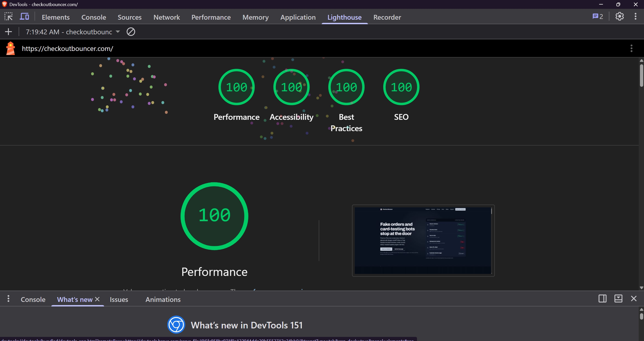Toggle the device toolbar icon
The height and width of the screenshot is (341, 644).
(24, 17)
